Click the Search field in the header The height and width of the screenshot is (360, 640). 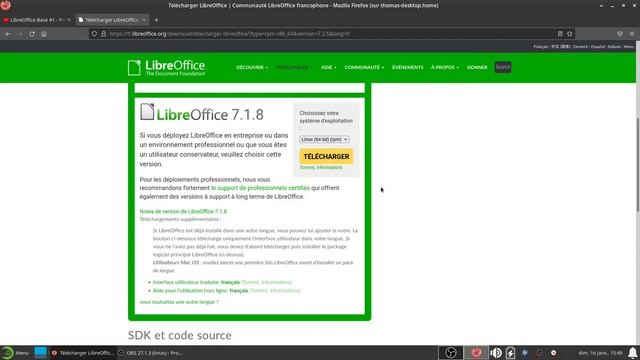(x=503, y=67)
